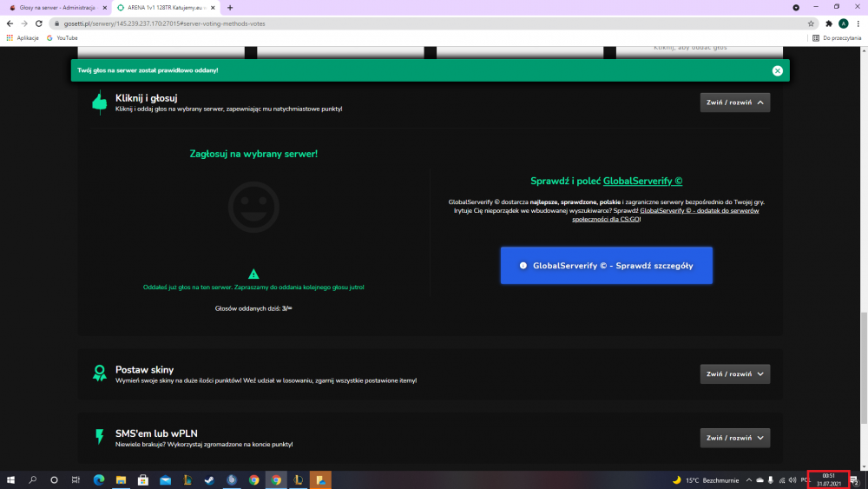Open Steam from the taskbar

(x=209, y=480)
